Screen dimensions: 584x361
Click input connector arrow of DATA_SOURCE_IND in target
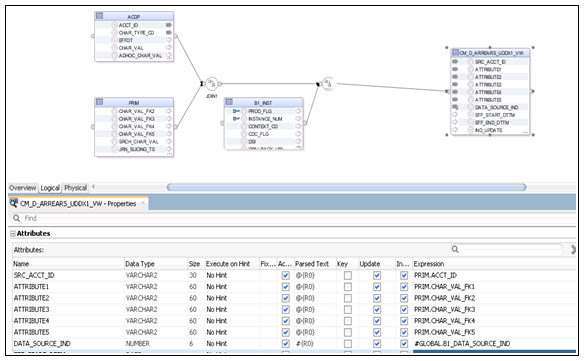click(455, 107)
